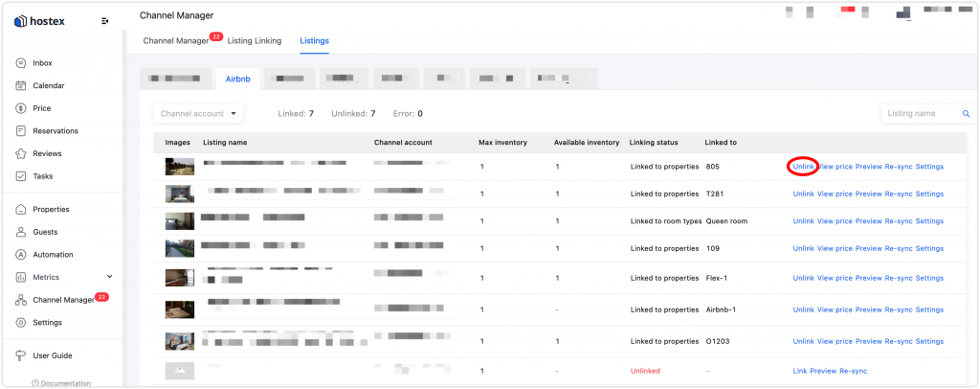The height and width of the screenshot is (389, 980).
Task: Open Settings for the Queen room listing
Action: [x=929, y=220]
